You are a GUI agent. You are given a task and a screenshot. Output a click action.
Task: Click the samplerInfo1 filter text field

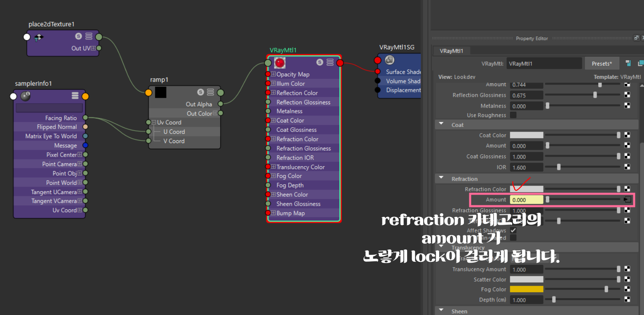49,108
